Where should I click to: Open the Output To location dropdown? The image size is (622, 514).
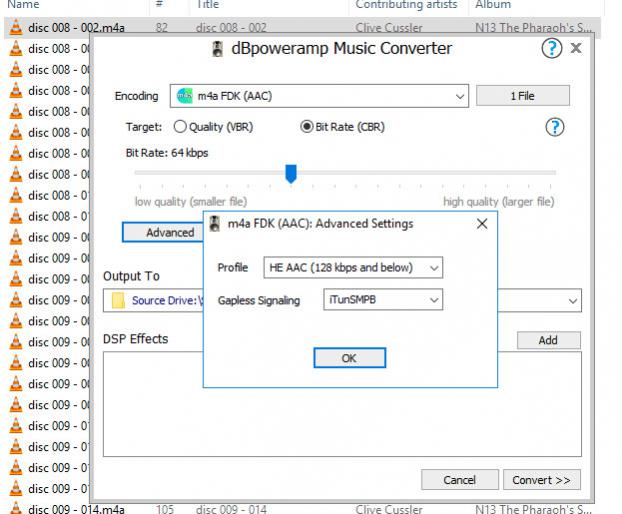[573, 300]
